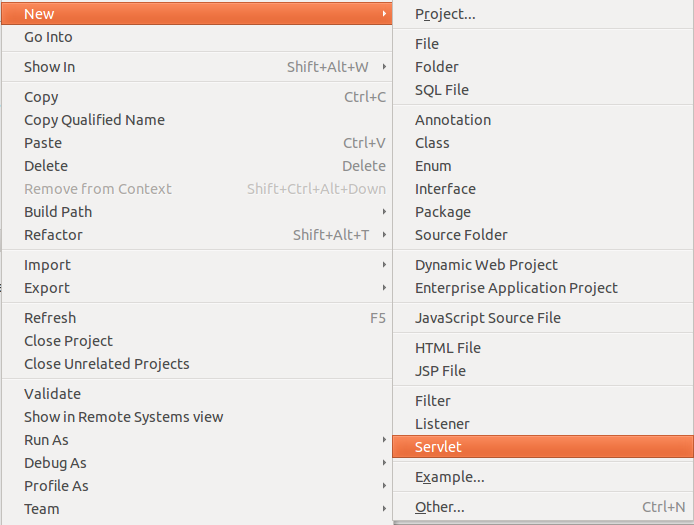Choose Delete in the context menu
This screenshot has width=694, height=525.
click(197, 166)
